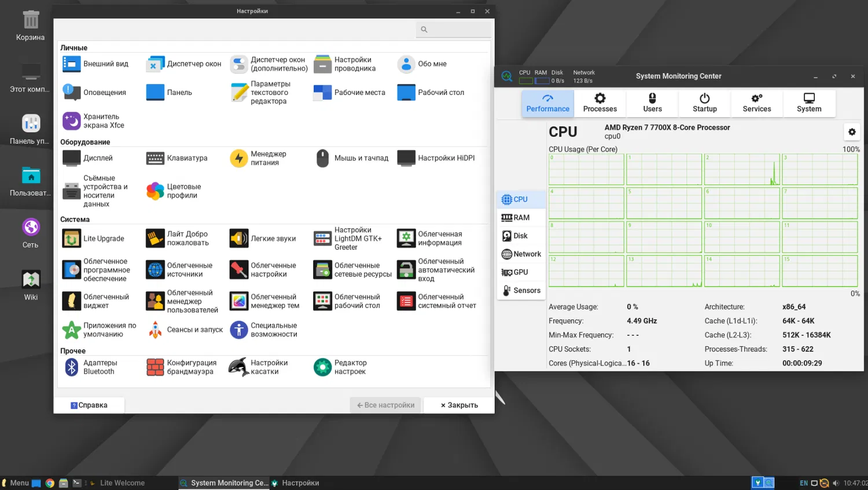Open Сеансы и запуск settings
Screen dimensions: 868x490
185,330
